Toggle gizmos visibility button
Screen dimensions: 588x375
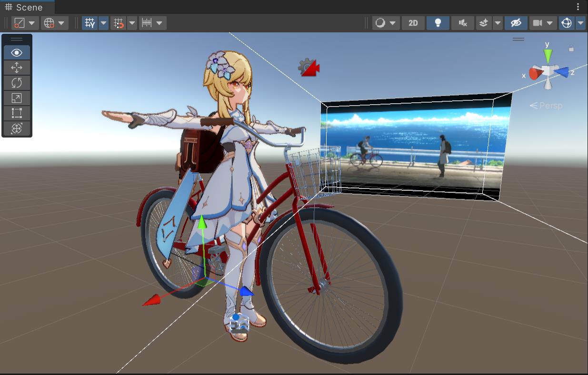point(567,23)
